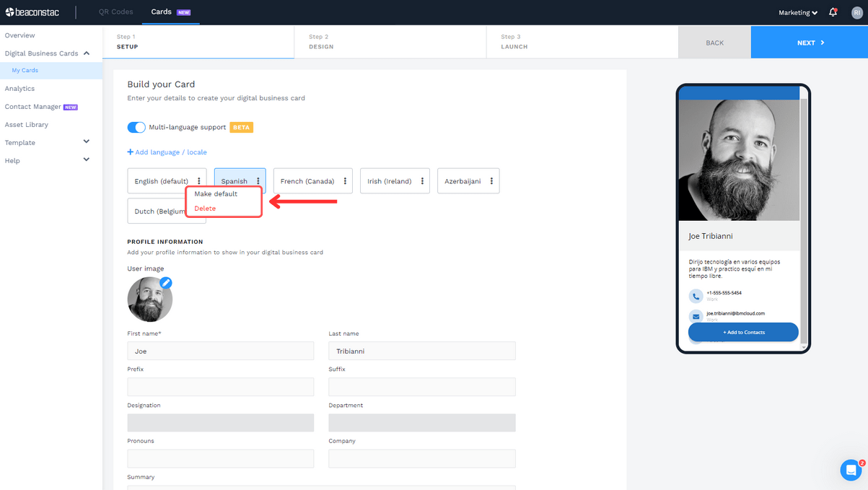Viewport: 868px width, 490px height.
Task: Click the NEXT button
Action: coord(810,43)
